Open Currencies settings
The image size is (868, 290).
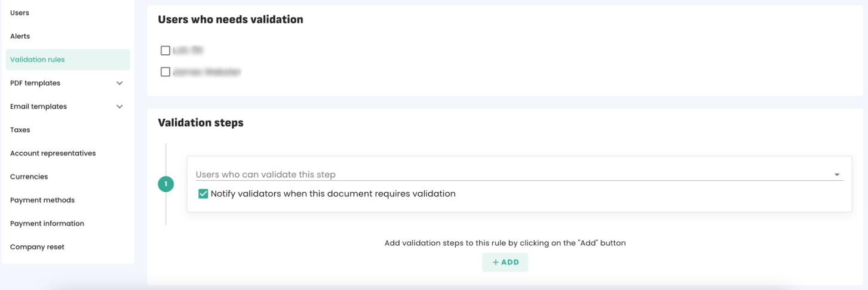[29, 177]
